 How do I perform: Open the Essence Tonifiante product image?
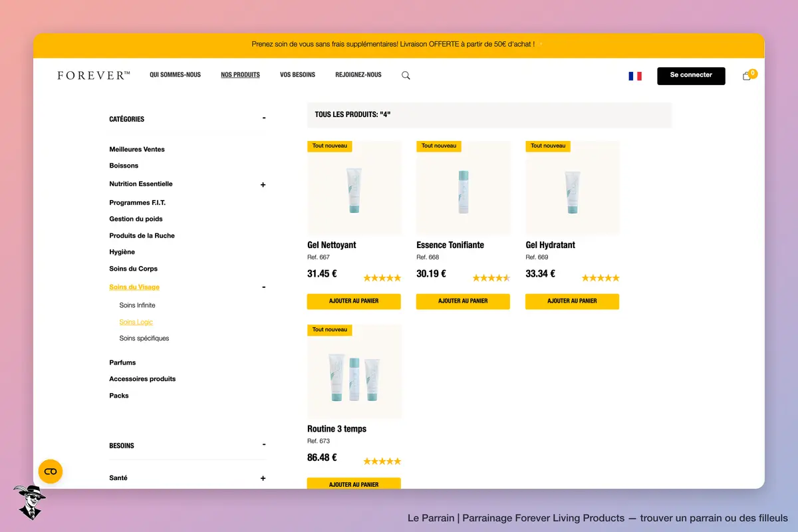pos(463,188)
